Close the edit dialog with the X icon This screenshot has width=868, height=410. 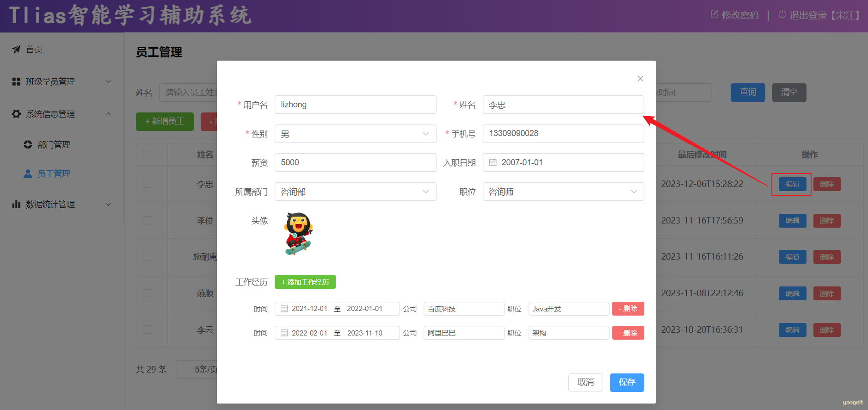coord(640,79)
